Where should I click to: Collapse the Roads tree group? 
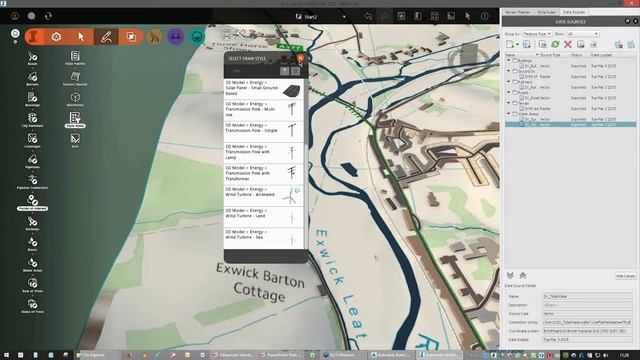[509, 92]
